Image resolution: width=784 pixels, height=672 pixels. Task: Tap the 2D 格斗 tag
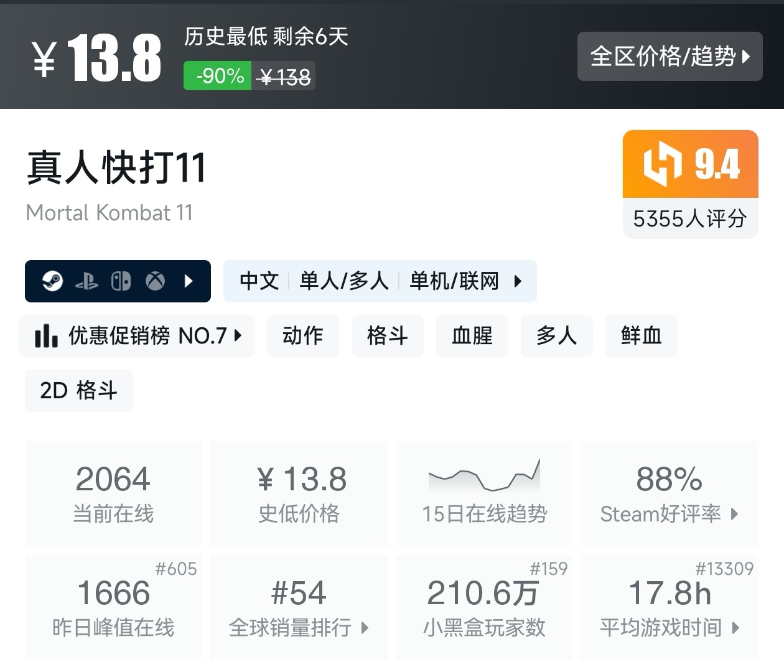[x=79, y=391]
